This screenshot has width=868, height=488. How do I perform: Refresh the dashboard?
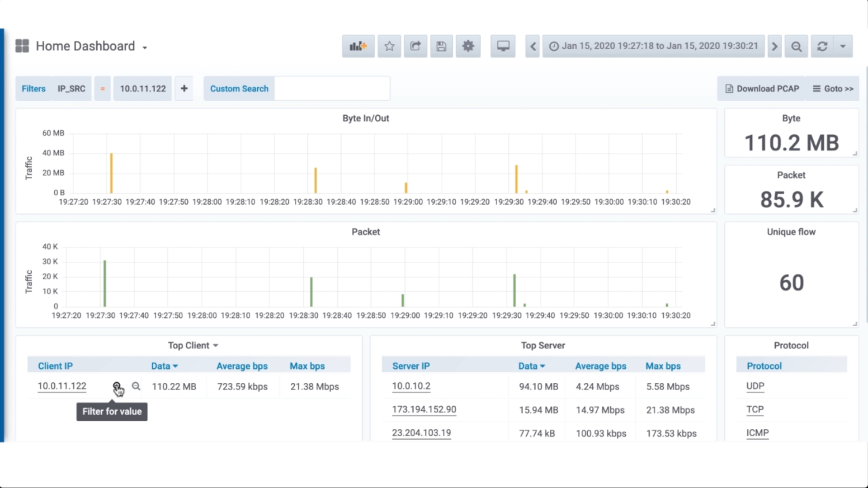coord(822,46)
